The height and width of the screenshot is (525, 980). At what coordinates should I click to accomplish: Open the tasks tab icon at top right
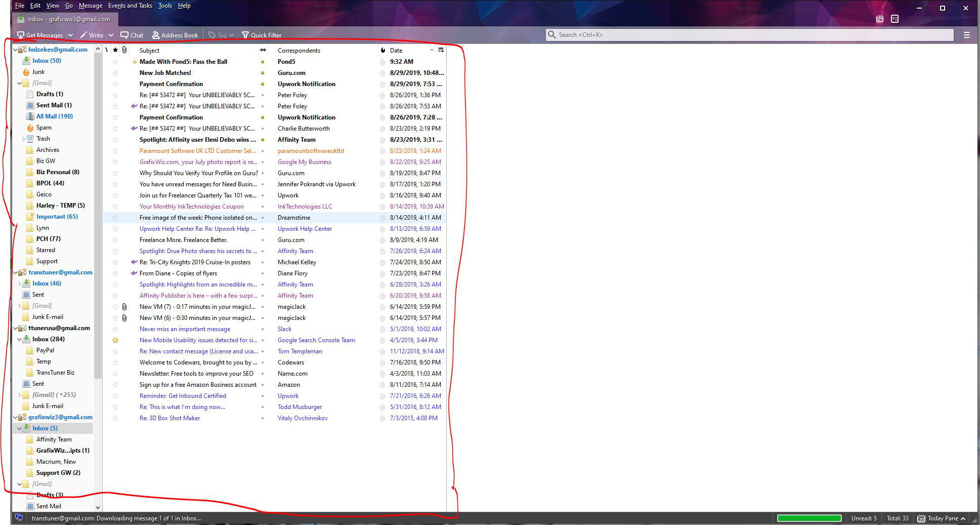click(x=895, y=19)
